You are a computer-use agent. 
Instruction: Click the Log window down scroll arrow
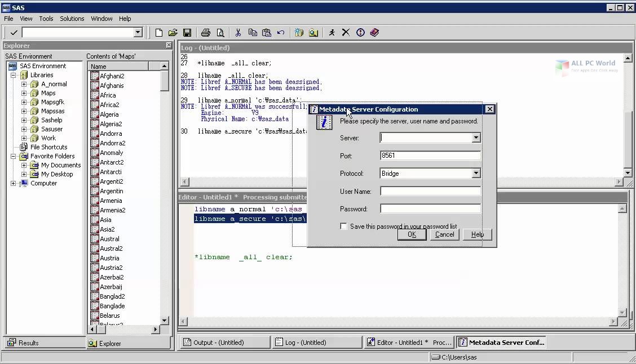(x=628, y=172)
